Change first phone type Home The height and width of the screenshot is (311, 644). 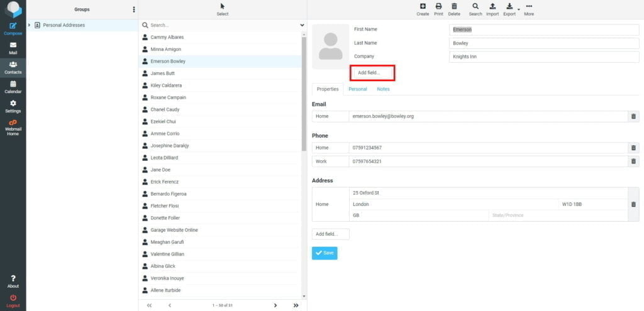tap(331, 148)
